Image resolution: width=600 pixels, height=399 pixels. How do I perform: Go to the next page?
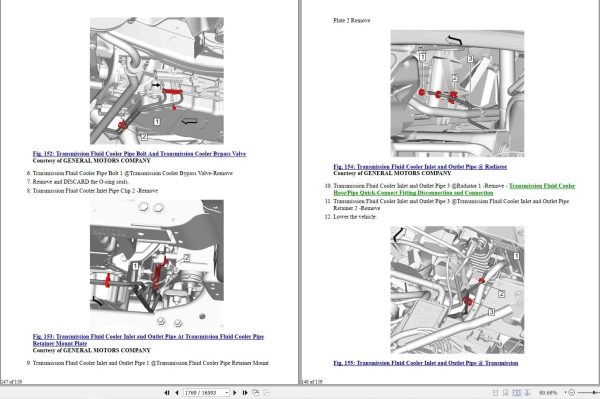[235, 392]
